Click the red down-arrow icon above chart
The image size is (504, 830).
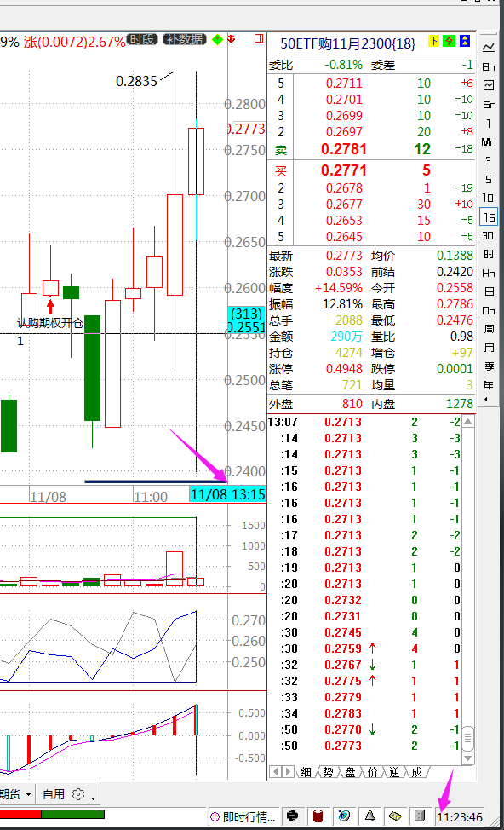[232, 38]
